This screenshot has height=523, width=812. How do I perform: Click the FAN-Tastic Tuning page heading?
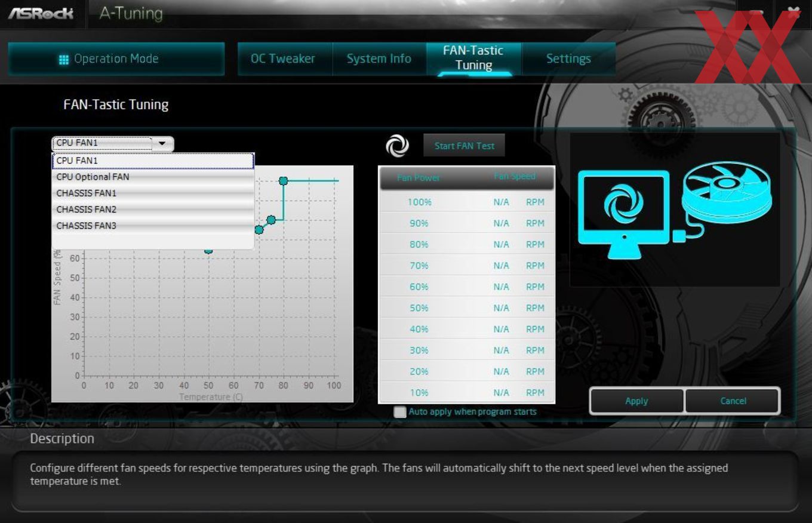click(116, 104)
